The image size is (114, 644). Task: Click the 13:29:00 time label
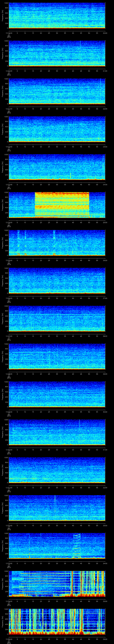tap(9, 412)
